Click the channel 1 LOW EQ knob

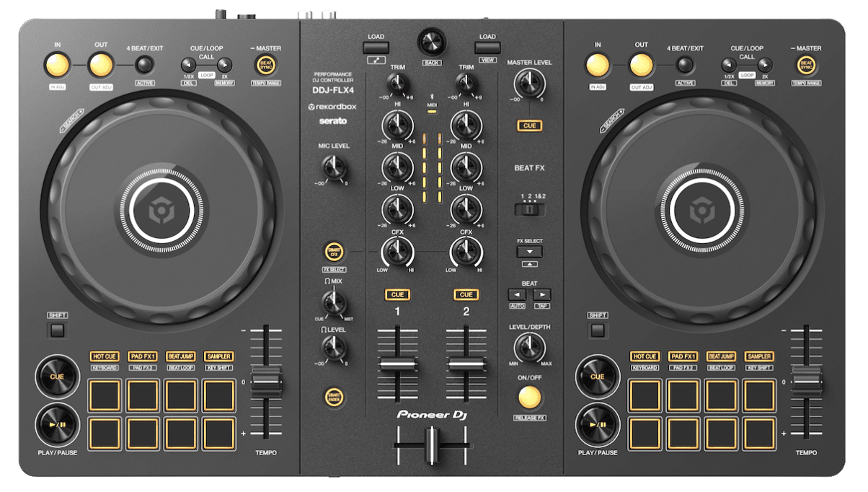pos(397,210)
